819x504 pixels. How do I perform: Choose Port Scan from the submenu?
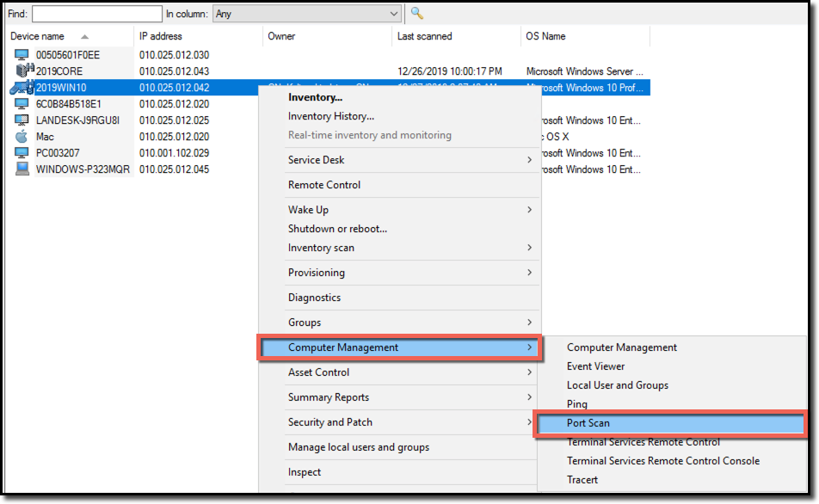pos(588,423)
